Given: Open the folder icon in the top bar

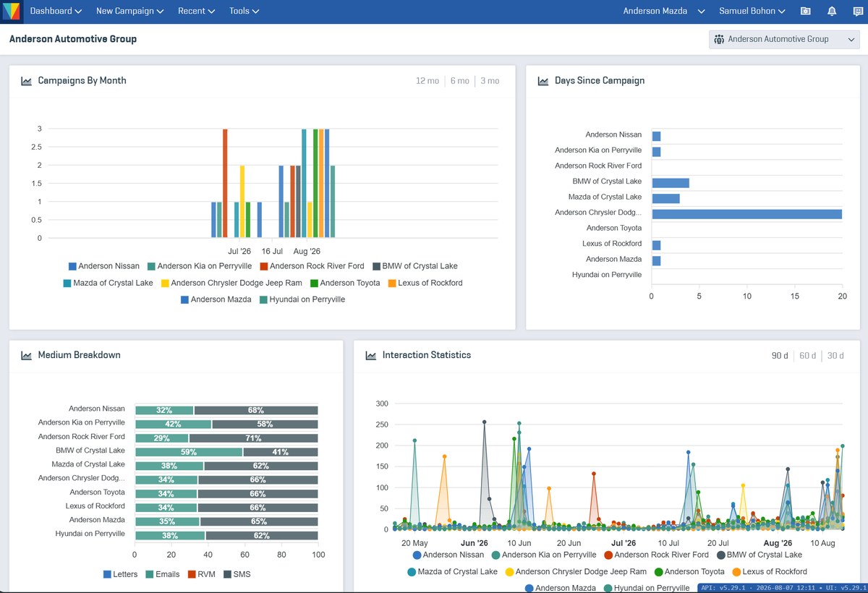Looking at the screenshot, I should (806, 11).
